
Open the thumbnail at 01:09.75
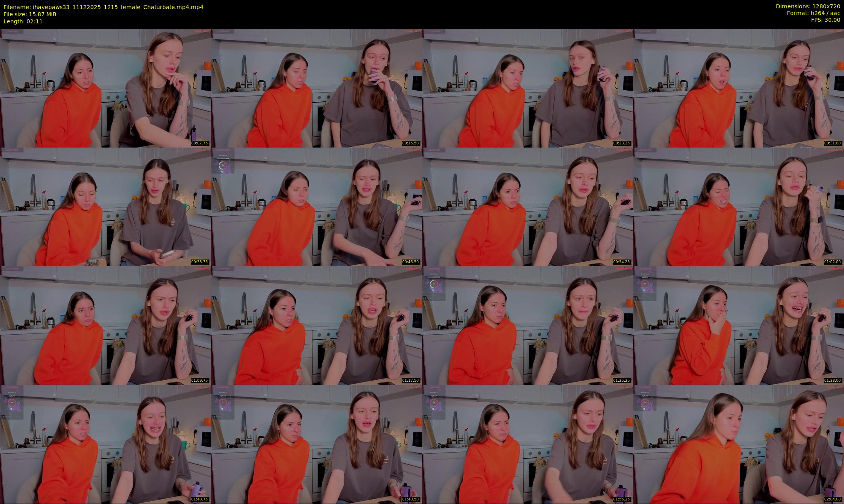[105, 325]
